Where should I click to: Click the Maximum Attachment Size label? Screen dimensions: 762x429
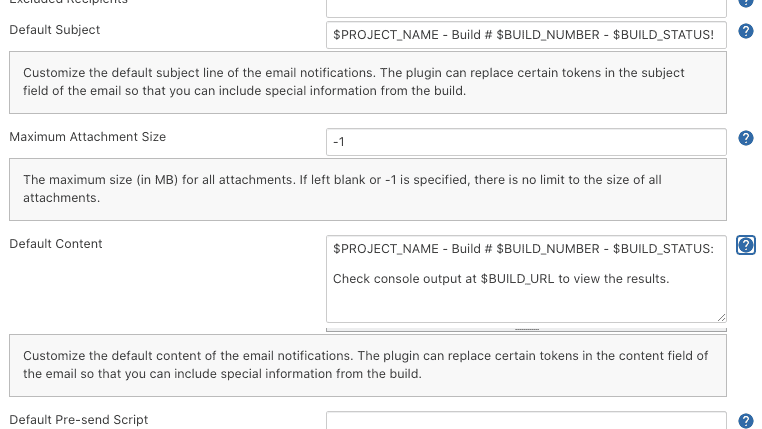coord(88,137)
